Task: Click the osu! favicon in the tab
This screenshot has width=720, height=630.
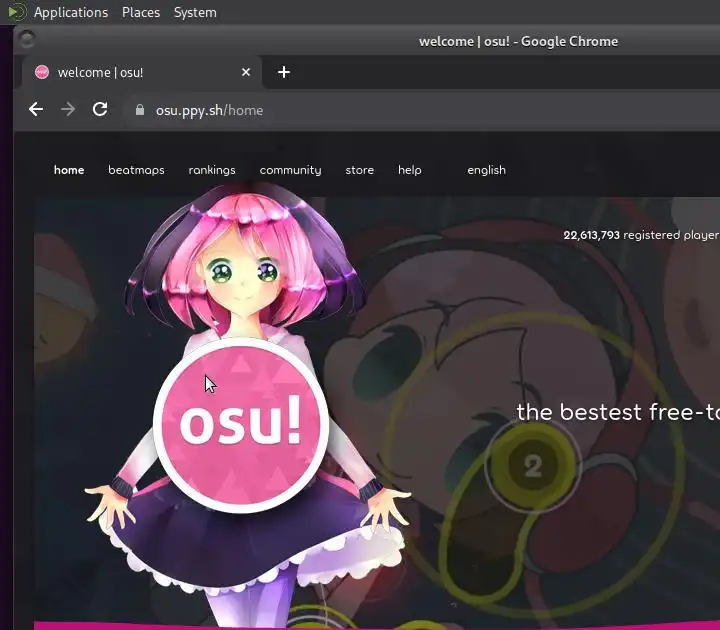Action: coord(42,72)
